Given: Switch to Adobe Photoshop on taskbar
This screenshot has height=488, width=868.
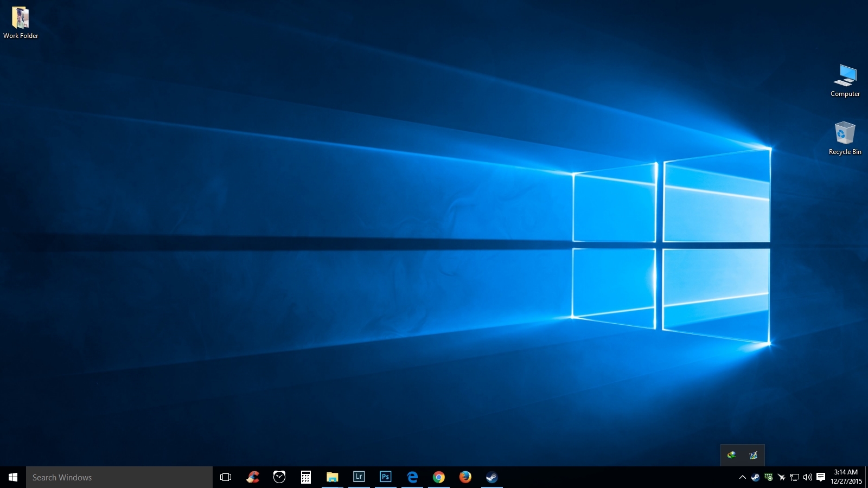Looking at the screenshot, I should pos(386,477).
